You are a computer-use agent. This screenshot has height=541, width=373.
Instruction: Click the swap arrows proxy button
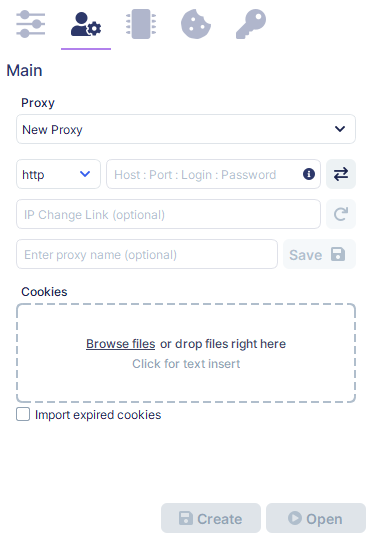coord(341,174)
